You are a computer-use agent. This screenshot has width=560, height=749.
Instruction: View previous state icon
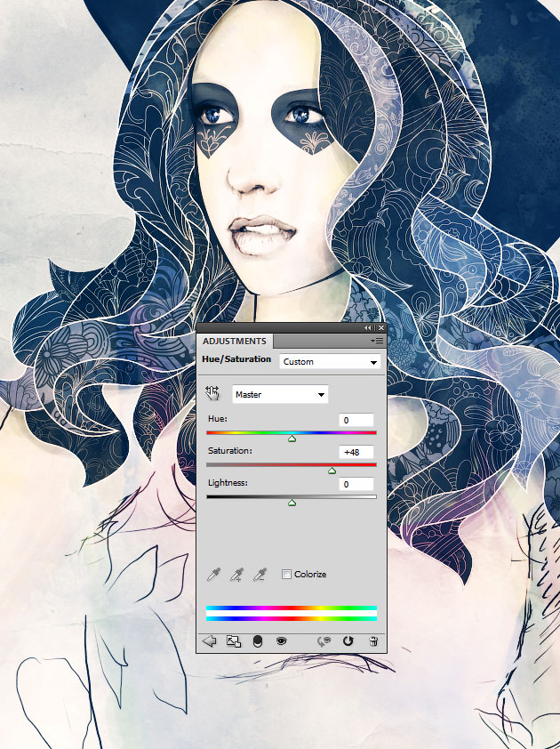tap(324, 641)
